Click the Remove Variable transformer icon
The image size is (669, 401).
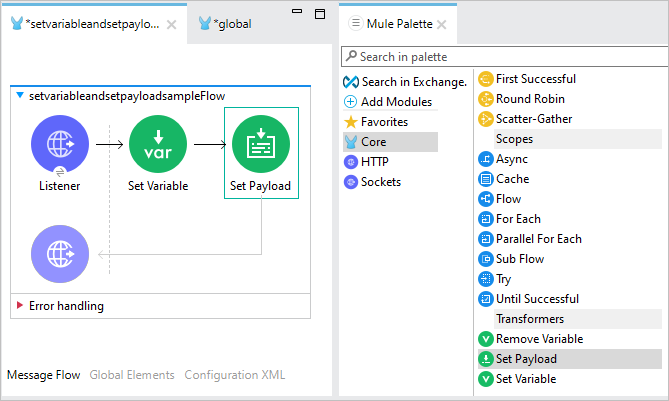click(486, 339)
